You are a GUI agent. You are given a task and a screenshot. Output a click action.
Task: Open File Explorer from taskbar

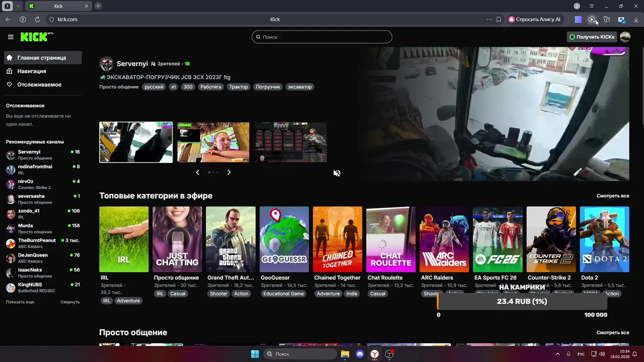pos(345,354)
